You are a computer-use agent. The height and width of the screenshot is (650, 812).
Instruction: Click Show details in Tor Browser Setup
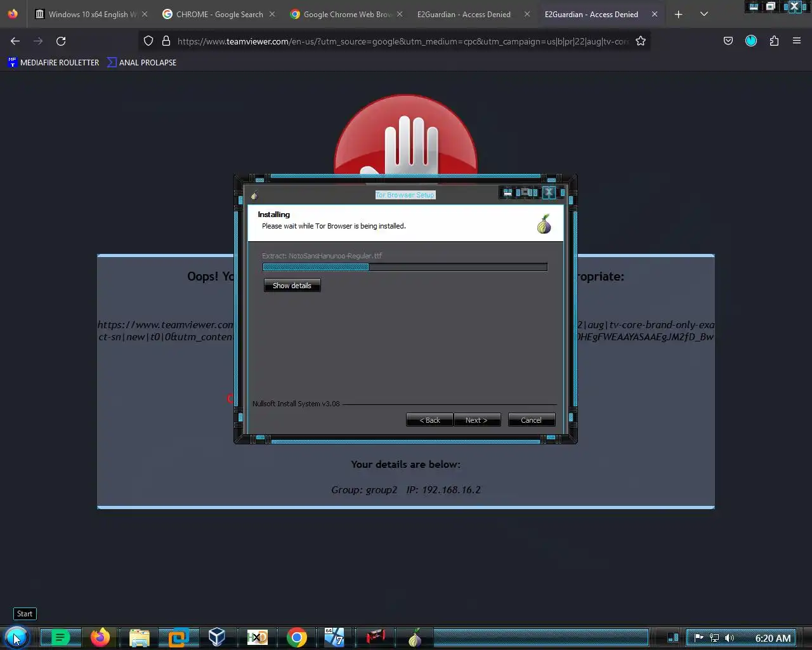(x=292, y=286)
